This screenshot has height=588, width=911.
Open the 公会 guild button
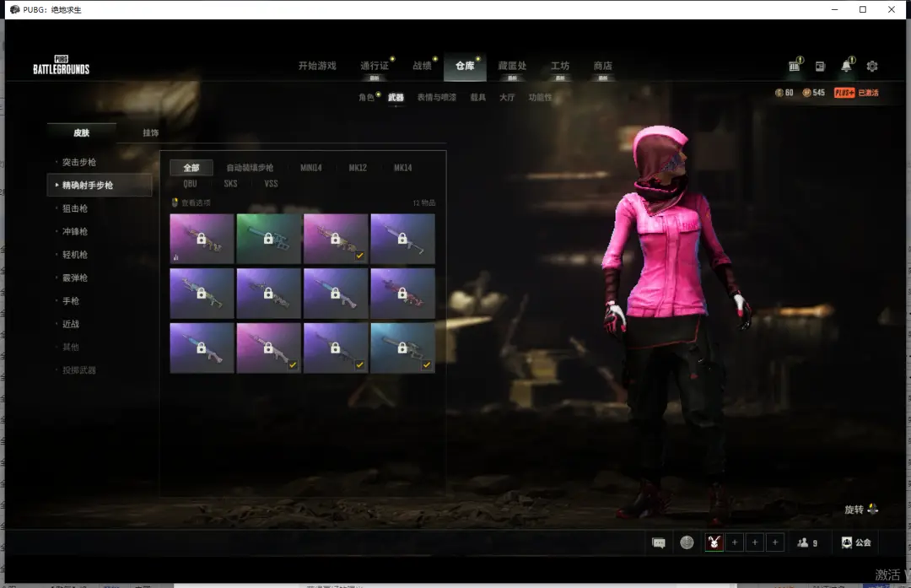[856, 542]
